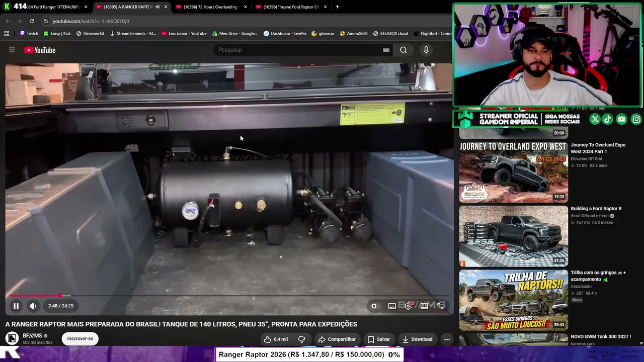644x362 pixels.
Task: Click title 'NOVO GWM Tank 300 2027 !'
Action: pos(601,337)
